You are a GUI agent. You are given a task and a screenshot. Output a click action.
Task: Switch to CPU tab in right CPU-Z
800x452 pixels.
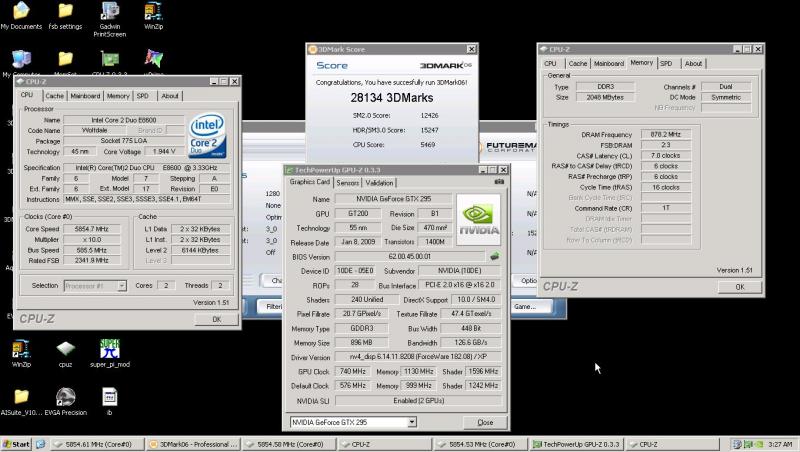coord(551,64)
